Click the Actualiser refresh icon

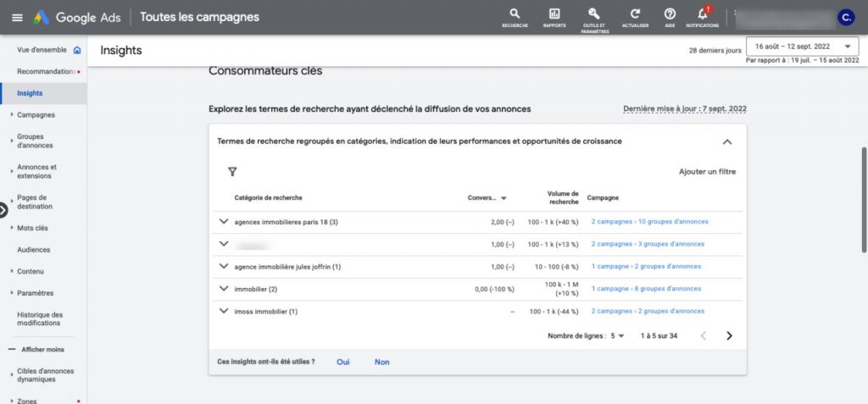tap(635, 14)
